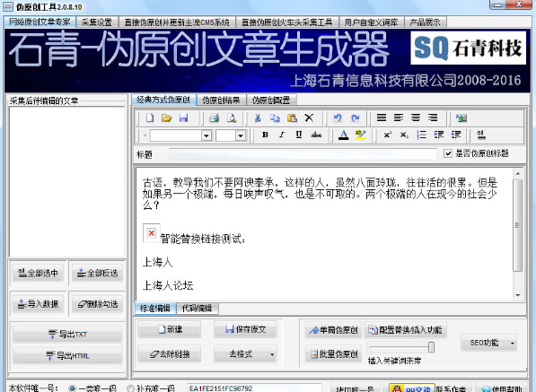This screenshot has width=536, height=392.
Task: Switch to the 伪原创结果 tab
Action: (221, 100)
